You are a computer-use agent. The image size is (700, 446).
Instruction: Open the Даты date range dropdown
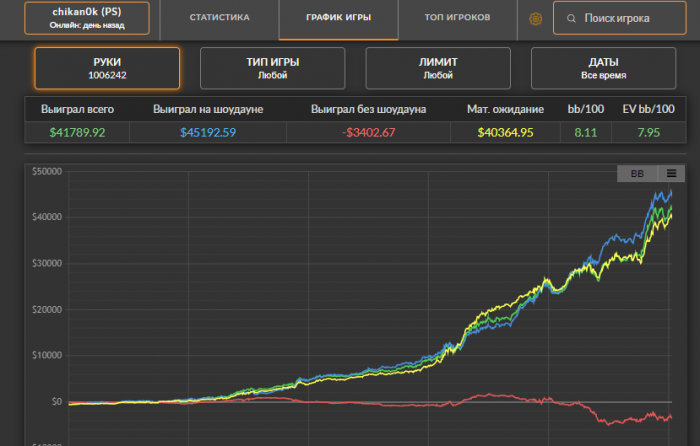coord(603,68)
